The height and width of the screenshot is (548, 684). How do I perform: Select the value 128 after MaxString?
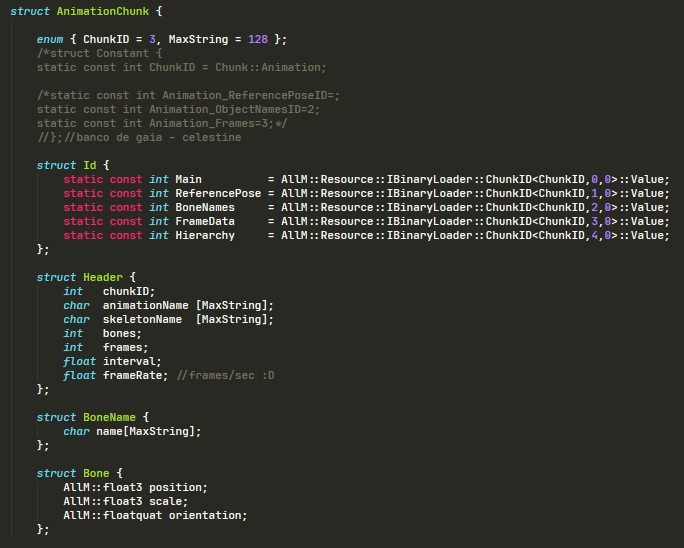[x=258, y=39]
